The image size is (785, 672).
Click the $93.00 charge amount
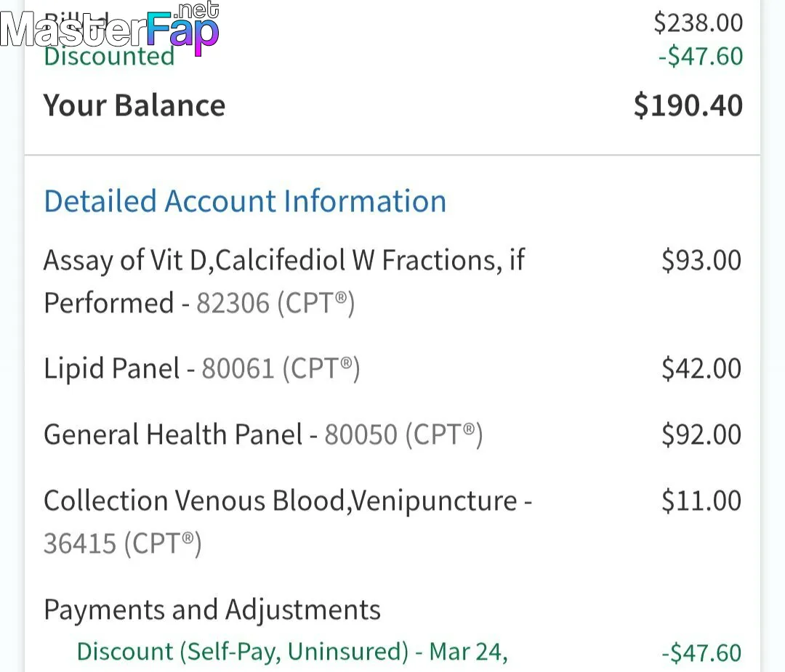click(x=701, y=260)
